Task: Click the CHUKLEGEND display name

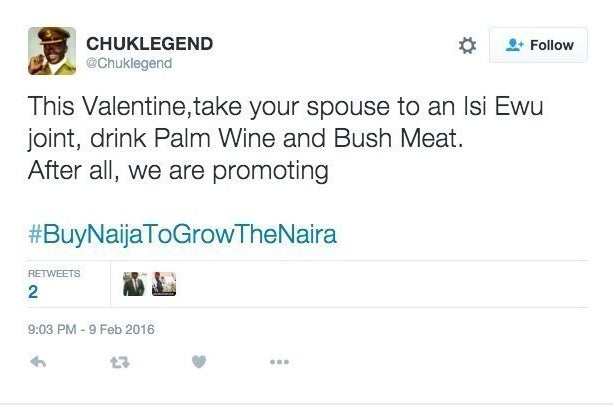Action: click(x=150, y=44)
